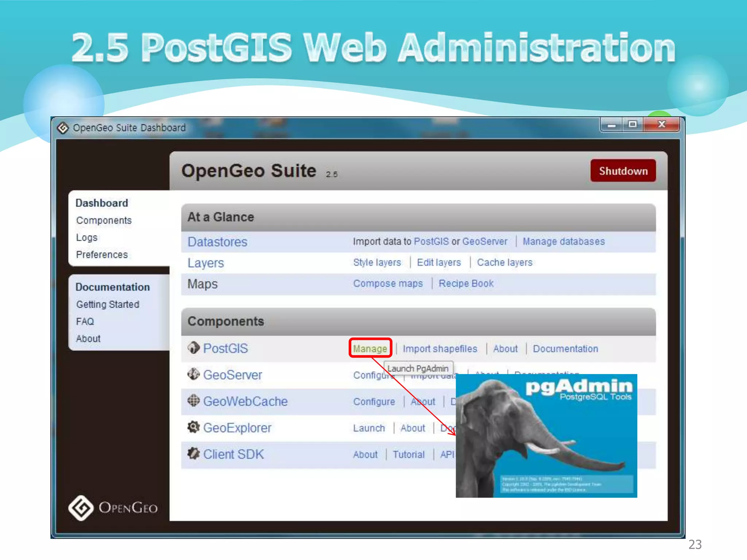Close the OpenGeo Suite Dashboard window
Viewport: 747px width, 560px height.
tap(662, 125)
